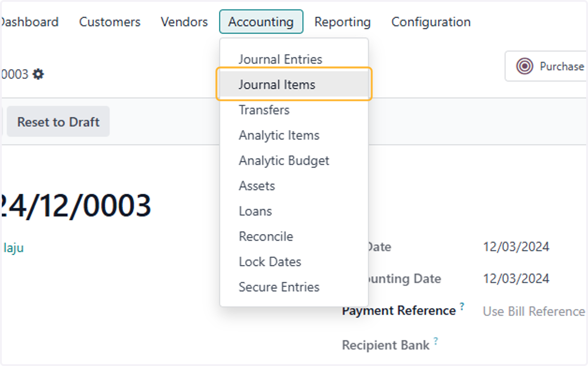The width and height of the screenshot is (588, 366).
Task: Click the bill number heading ending in 24/12/0003
Action: (75, 205)
